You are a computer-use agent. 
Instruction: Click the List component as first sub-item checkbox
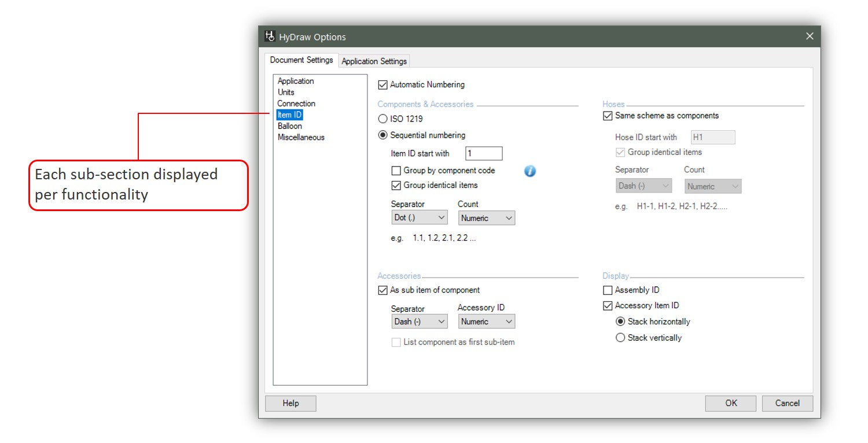point(396,342)
